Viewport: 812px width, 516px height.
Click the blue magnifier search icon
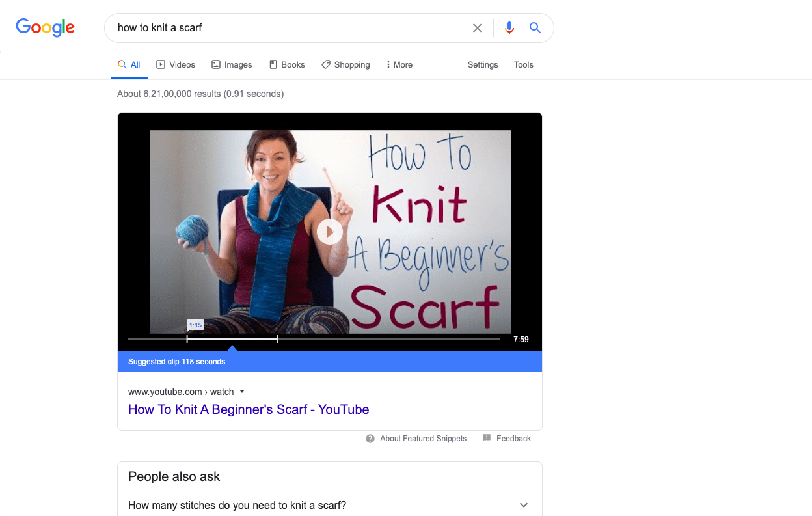pyautogui.click(x=535, y=28)
